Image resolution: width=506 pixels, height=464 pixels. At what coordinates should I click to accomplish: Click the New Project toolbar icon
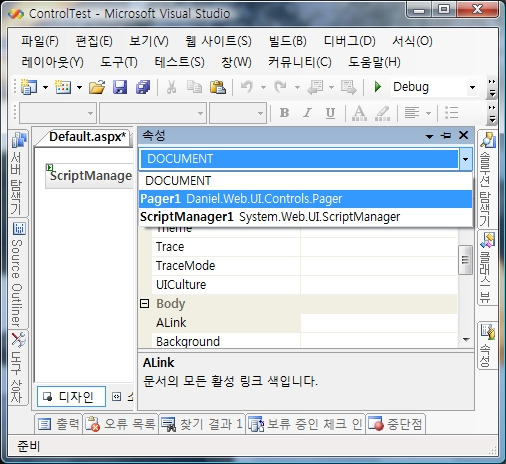tap(29, 87)
